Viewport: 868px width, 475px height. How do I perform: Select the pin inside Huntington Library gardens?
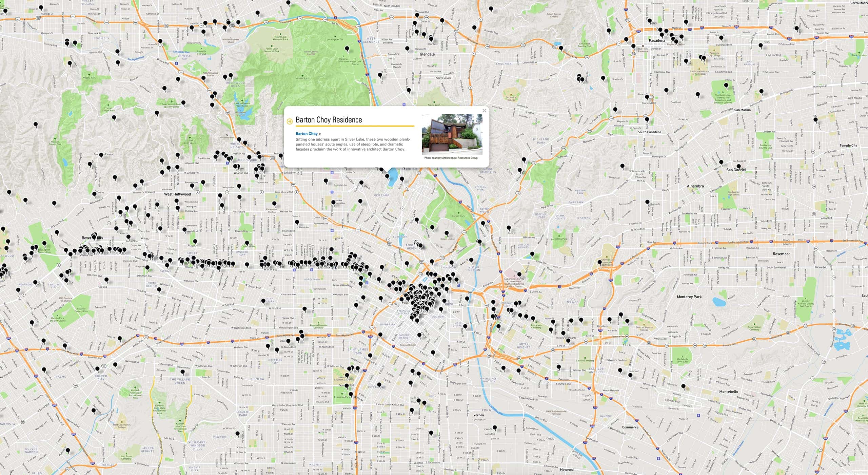point(727,85)
